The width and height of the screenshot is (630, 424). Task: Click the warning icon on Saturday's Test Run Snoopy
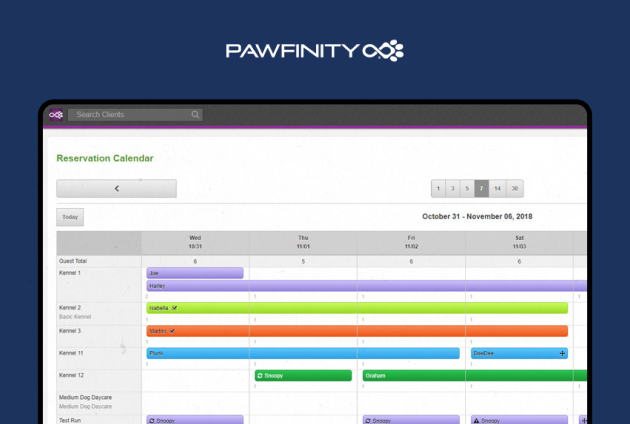(x=477, y=421)
